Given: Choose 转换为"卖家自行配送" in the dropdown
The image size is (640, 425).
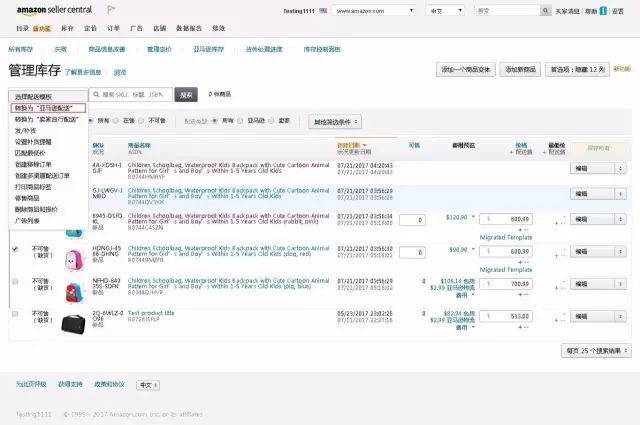Looking at the screenshot, I should click(47, 119).
